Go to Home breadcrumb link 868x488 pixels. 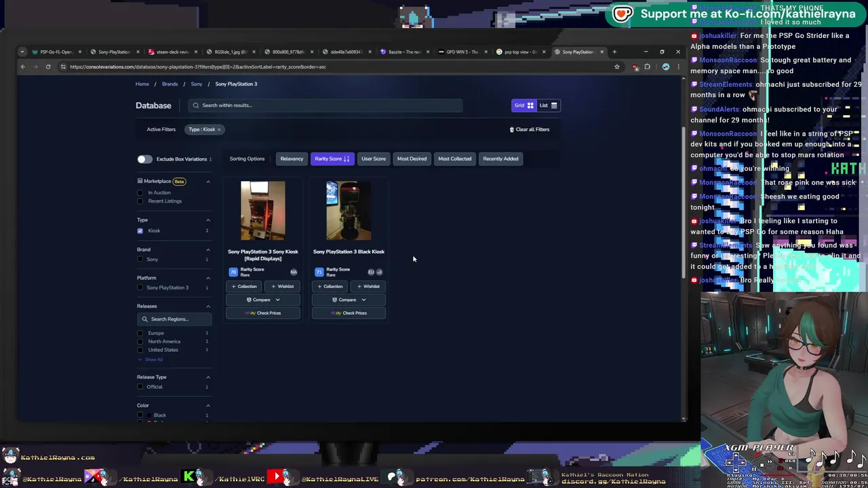pos(142,84)
